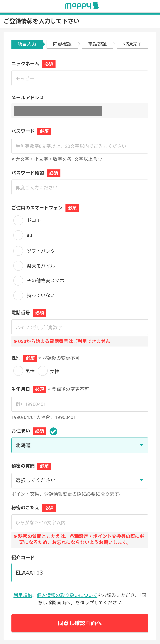Click the 同意し確認画面へ button

[x=80, y=623]
